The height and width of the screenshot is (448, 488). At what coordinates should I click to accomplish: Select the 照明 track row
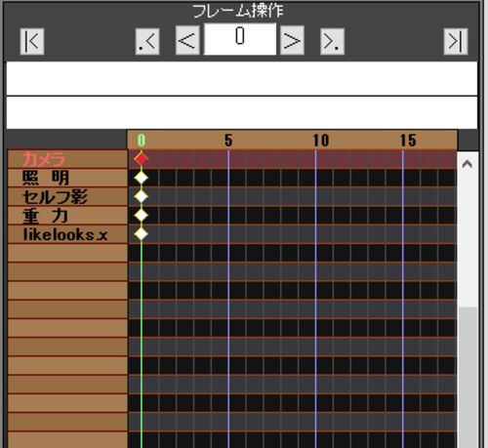tap(67, 178)
